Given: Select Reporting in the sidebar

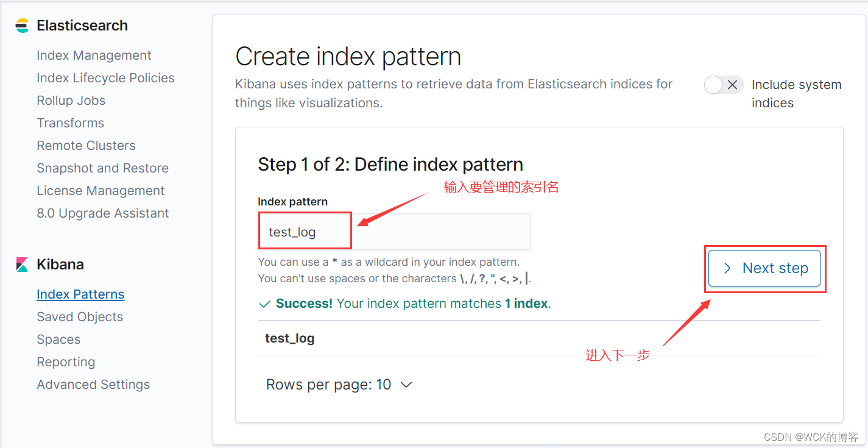Looking at the screenshot, I should click(66, 362).
